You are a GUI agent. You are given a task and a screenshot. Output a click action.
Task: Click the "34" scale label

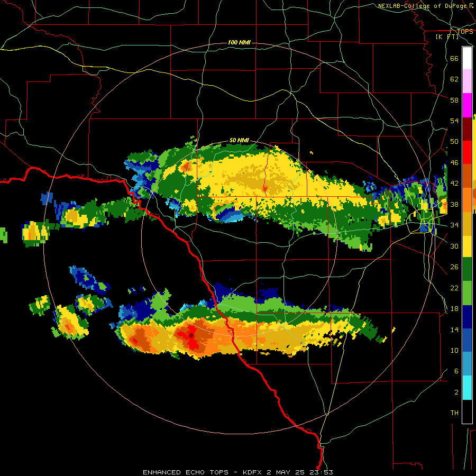(454, 225)
